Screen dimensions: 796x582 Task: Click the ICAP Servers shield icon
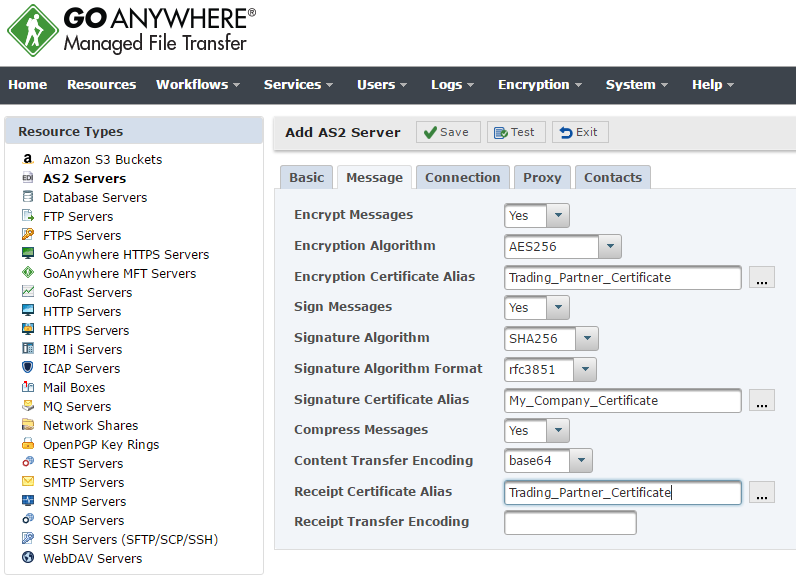pyautogui.click(x=28, y=368)
